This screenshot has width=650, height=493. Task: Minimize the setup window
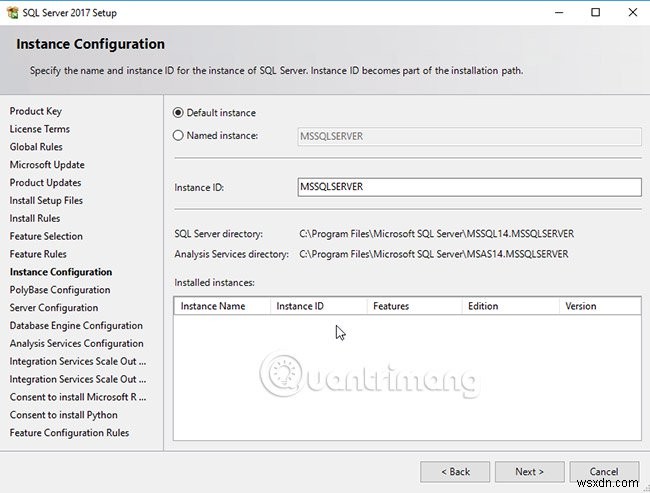559,12
